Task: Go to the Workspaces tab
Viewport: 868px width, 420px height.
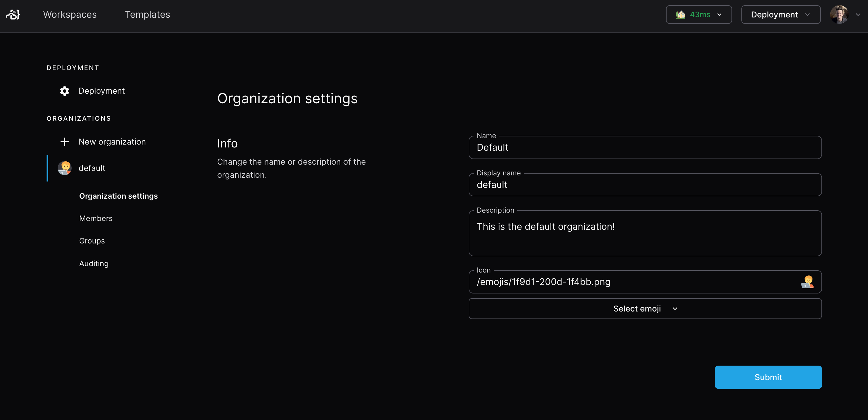Action: pyautogui.click(x=70, y=15)
